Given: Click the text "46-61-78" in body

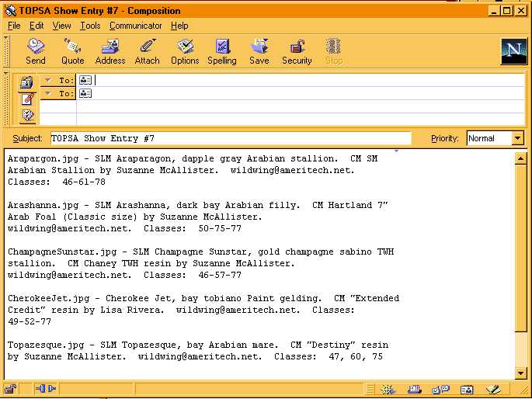Looking at the screenshot, I should pyautogui.click(x=84, y=182).
